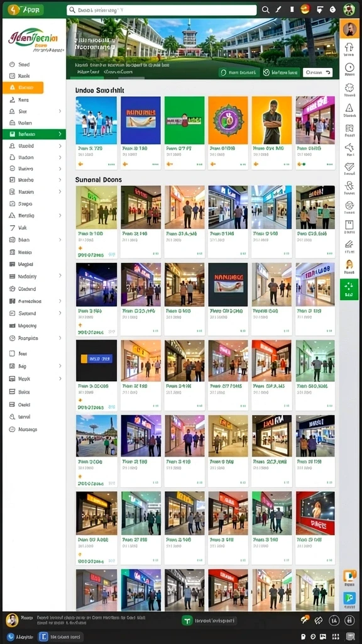
Task: Click the diamond icon in the right sidebar
Action: 349,166
